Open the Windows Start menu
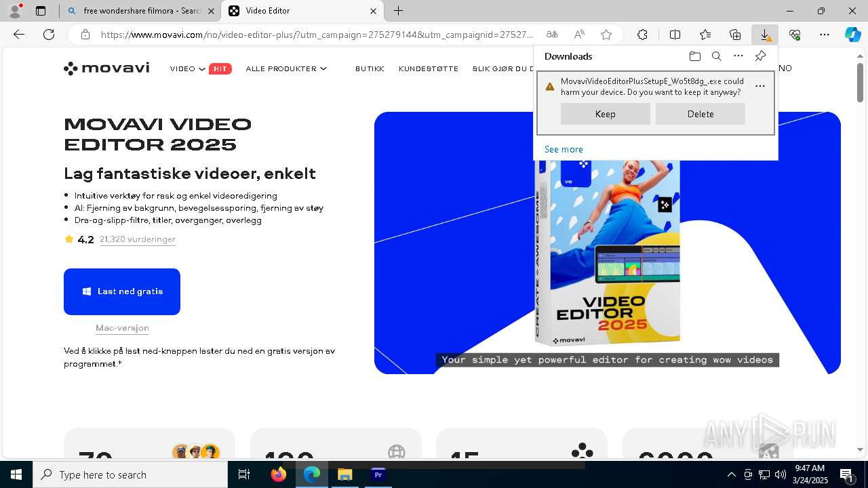 click(16, 474)
